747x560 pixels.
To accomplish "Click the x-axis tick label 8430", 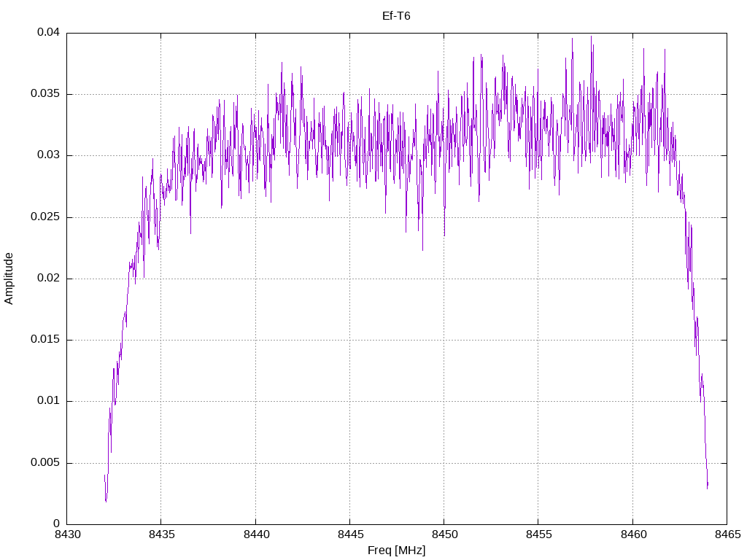I will point(67,534).
